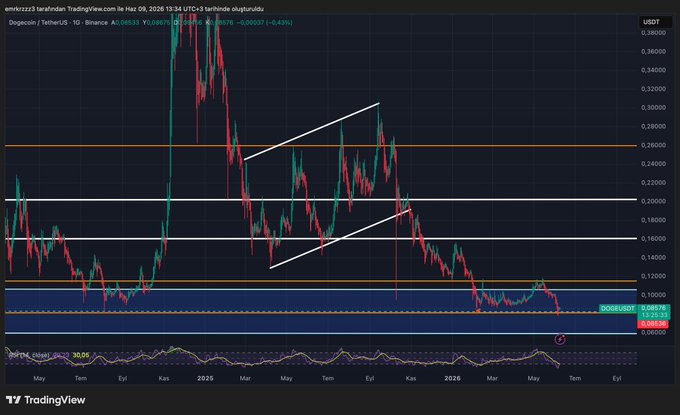
Task: Select the upper white channel trend line
Action: (311, 131)
